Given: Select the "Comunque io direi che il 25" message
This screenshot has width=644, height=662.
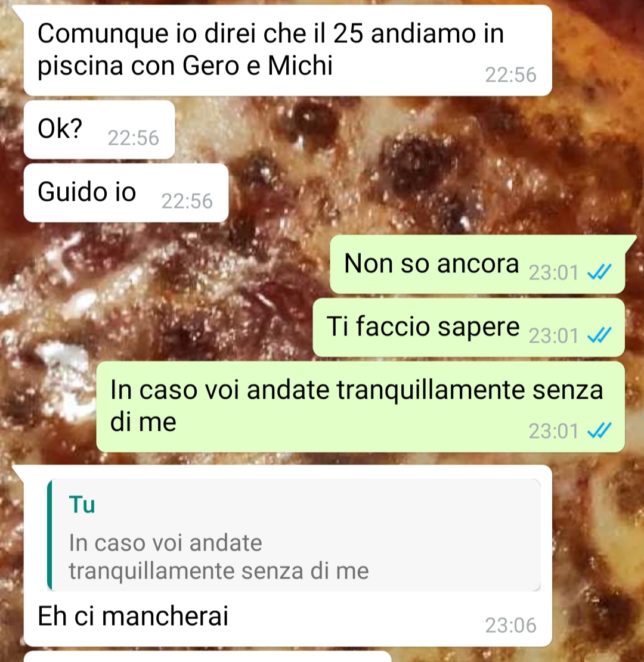Looking at the screenshot, I should [288, 50].
